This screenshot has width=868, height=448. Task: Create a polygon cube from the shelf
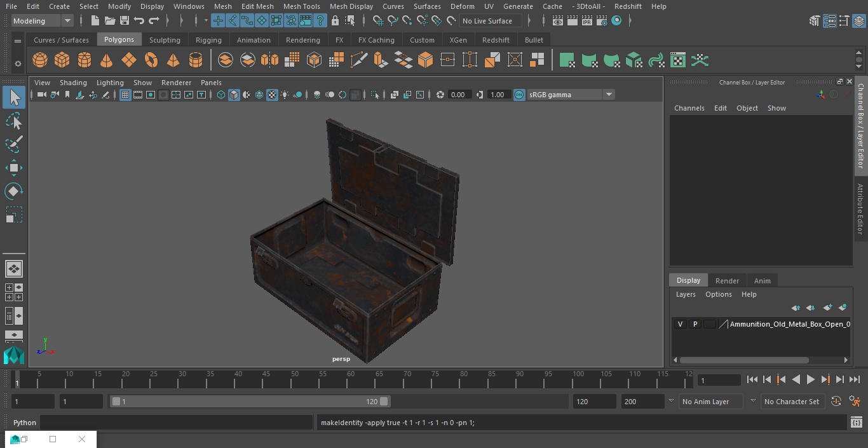pos(62,60)
